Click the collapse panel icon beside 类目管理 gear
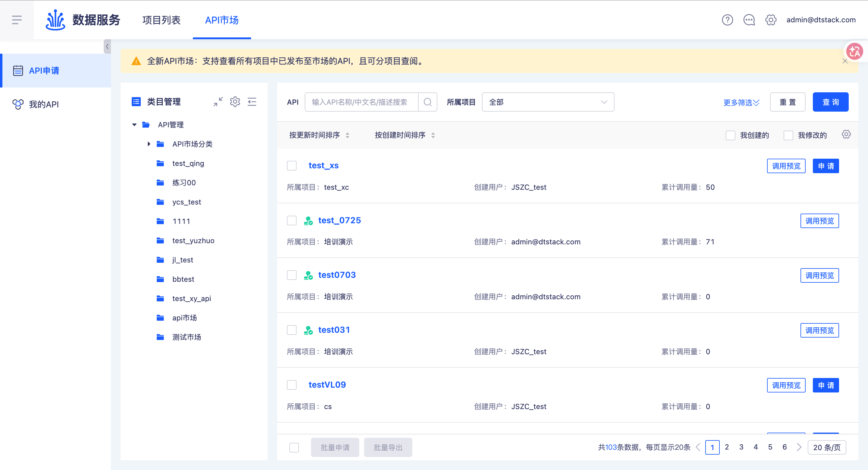This screenshot has height=470, width=868. point(252,101)
